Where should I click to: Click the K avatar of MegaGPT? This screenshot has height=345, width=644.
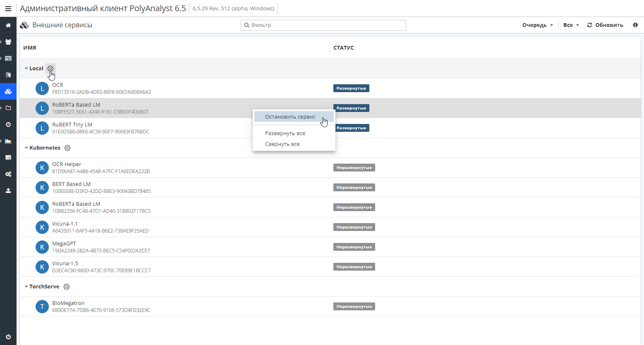pyautogui.click(x=42, y=247)
